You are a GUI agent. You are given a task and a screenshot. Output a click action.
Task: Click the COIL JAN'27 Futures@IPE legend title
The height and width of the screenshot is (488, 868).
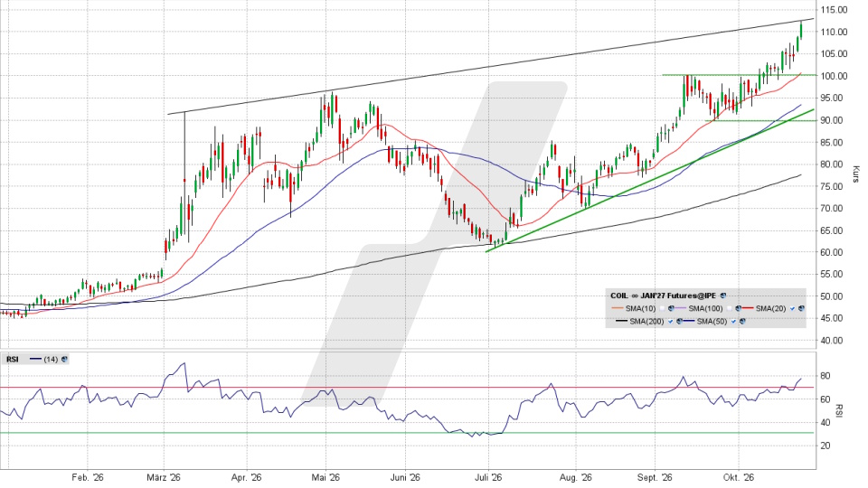(x=663, y=296)
